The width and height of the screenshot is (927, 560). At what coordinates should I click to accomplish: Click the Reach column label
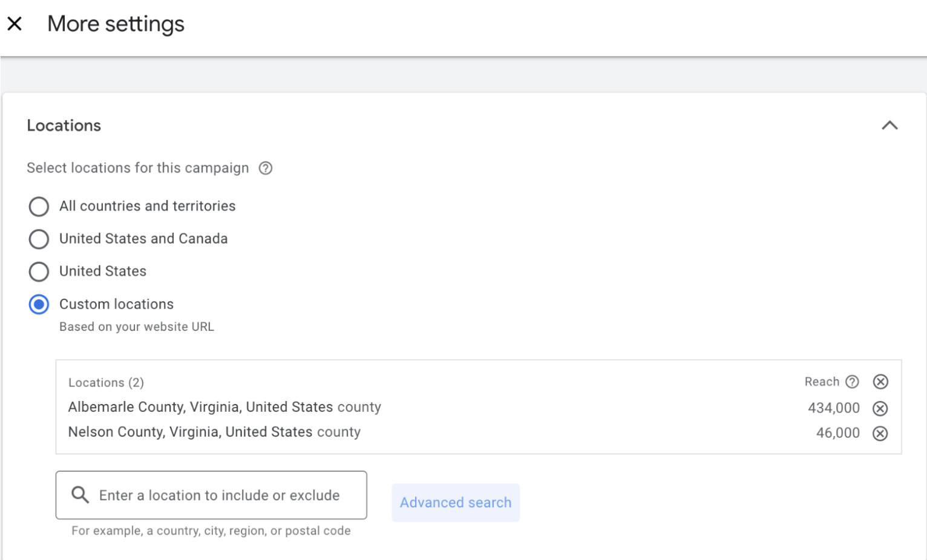(821, 382)
